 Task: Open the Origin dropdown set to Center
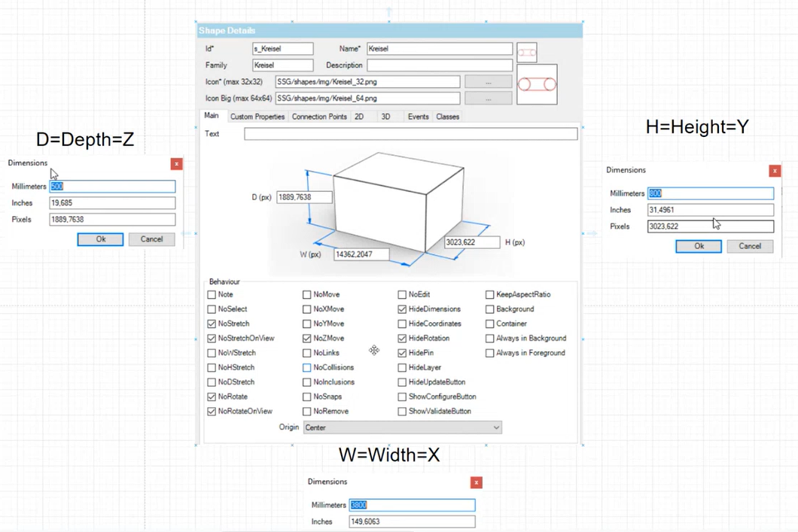pos(403,427)
